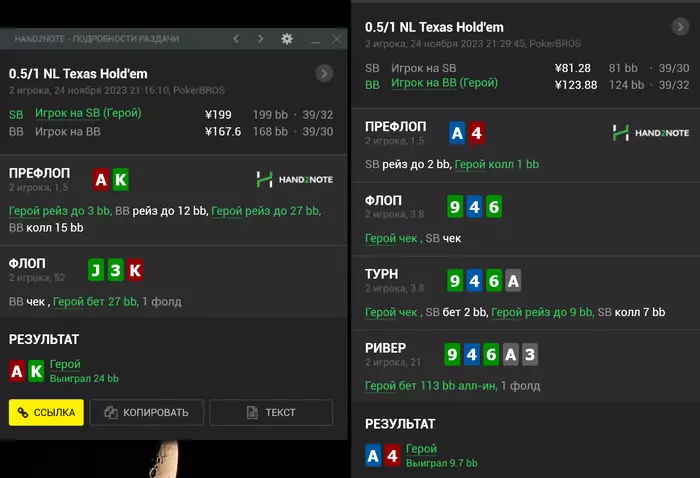Viewport: 700px width, 478px height.
Task: Click the blue A card in right result
Action: click(373, 456)
